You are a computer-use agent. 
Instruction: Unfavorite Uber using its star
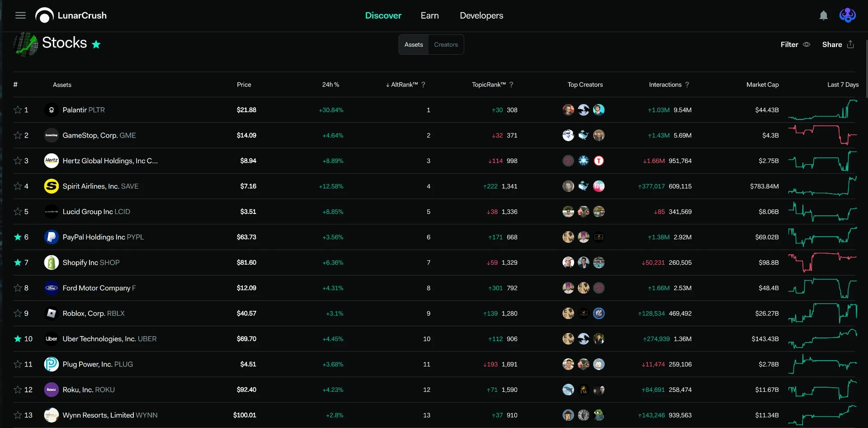[18, 339]
